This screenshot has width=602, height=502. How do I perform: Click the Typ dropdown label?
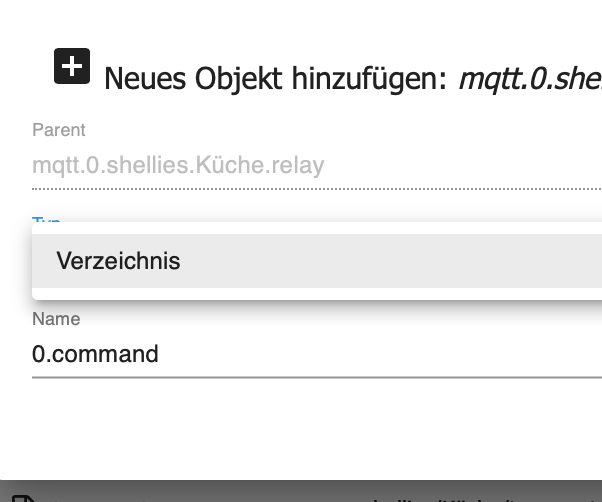(x=46, y=221)
